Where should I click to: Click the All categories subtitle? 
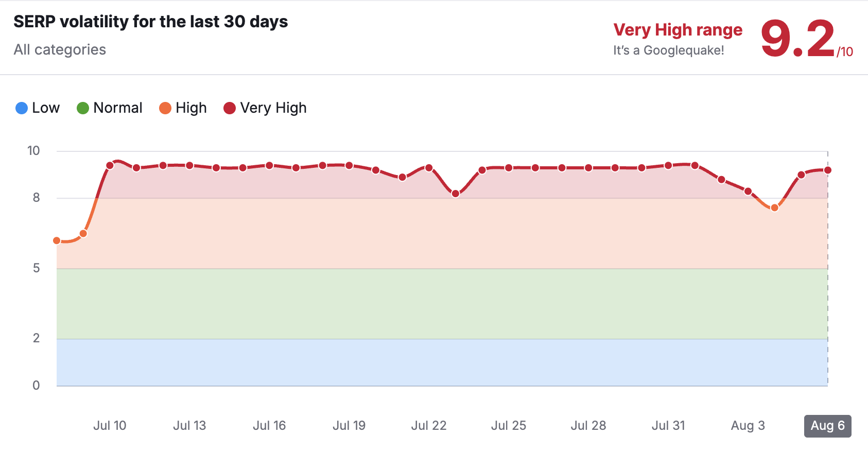click(x=60, y=49)
